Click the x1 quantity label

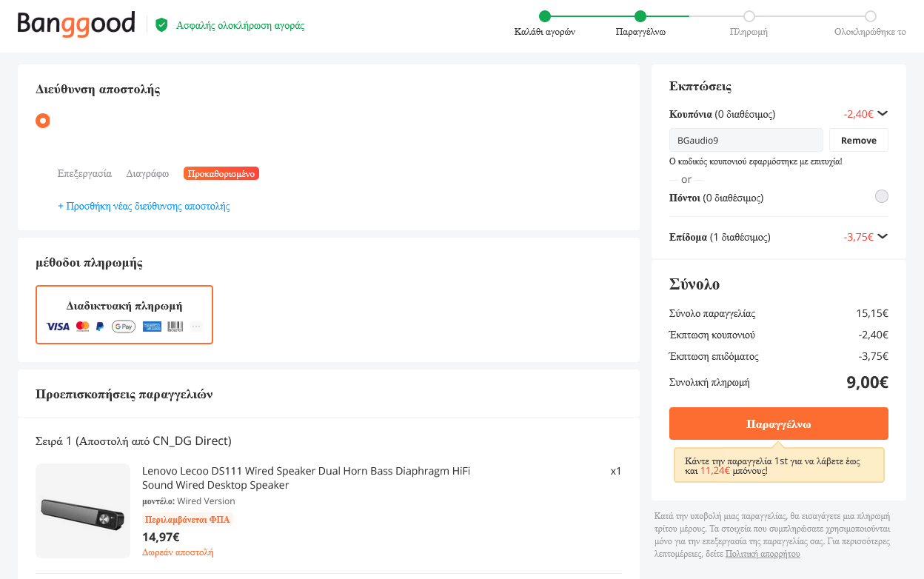click(x=616, y=471)
